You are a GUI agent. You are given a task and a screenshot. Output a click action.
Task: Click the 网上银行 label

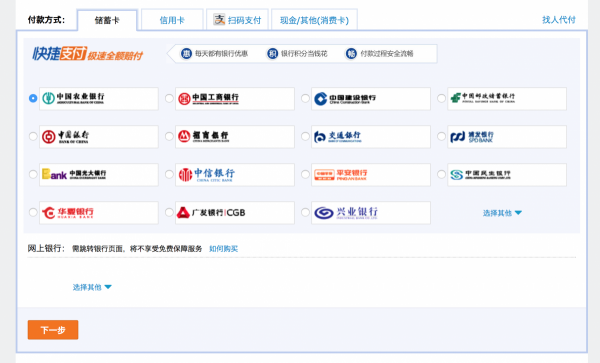click(x=46, y=249)
